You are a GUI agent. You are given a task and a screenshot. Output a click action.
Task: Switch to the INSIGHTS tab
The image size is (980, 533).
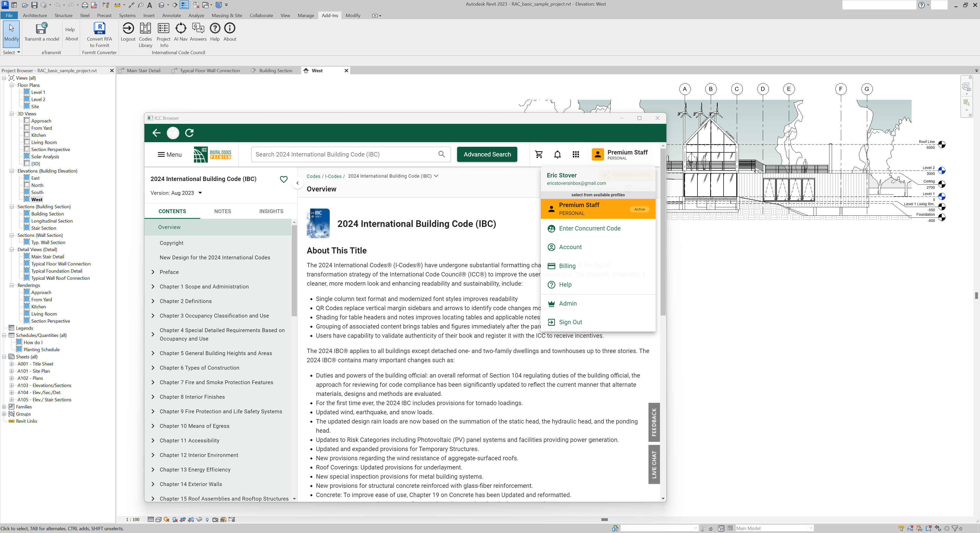coord(271,211)
